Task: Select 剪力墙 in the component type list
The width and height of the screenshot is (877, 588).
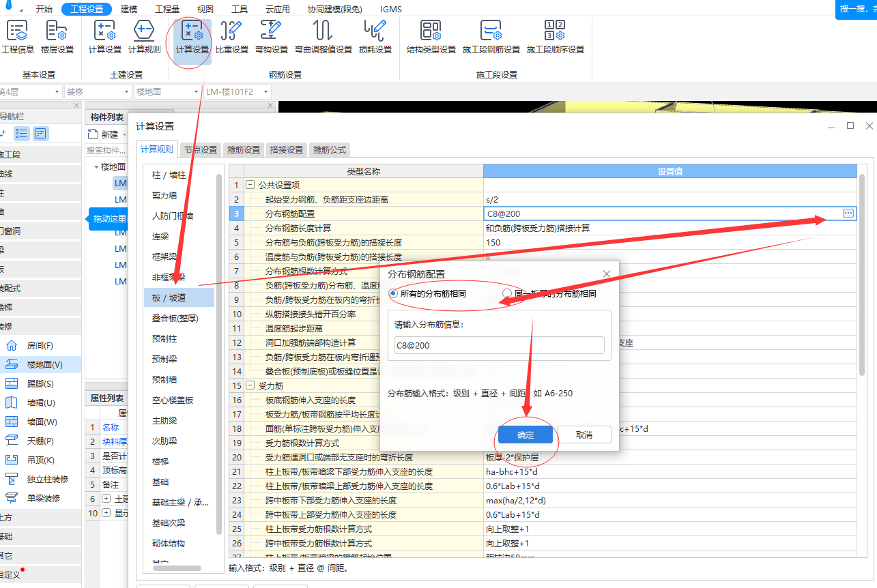Action: tap(179, 196)
